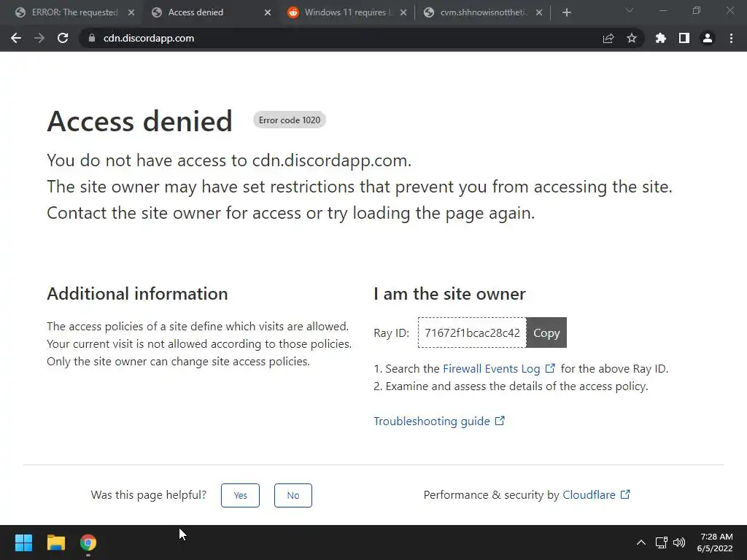The width and height of the screenshot is (747, 560).
Task: Close the 'Access denied' tab
Action: pos(267,12)
